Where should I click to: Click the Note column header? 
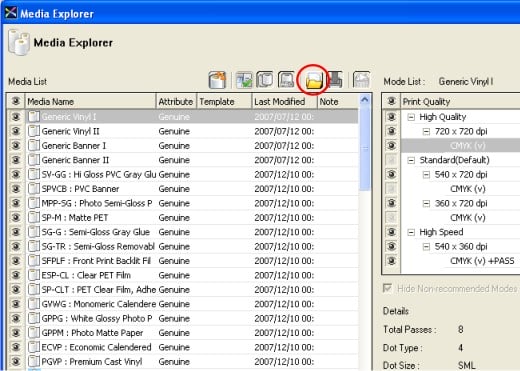click(x=338, y=101)
